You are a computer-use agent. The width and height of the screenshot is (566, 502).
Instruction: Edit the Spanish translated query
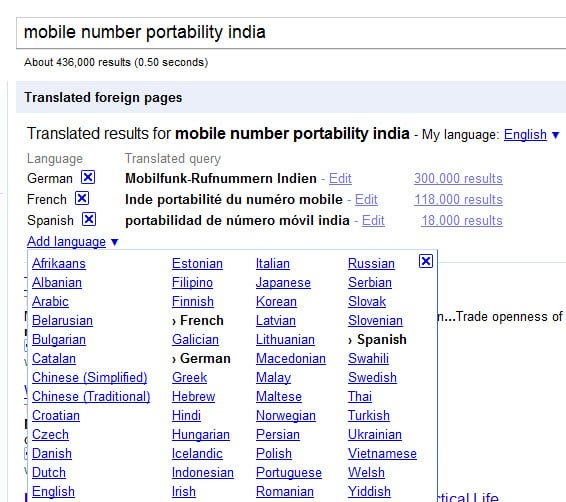click(x=373, y=220)
